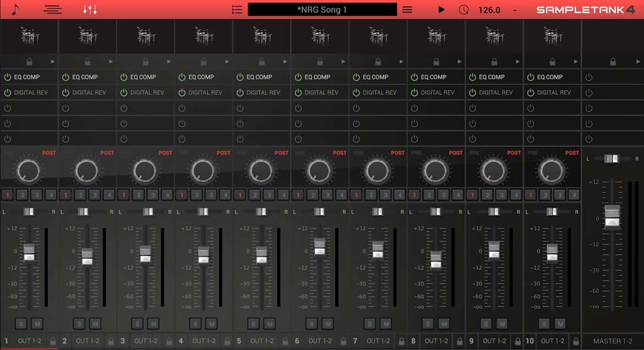Click POST label on channel 7
Image resolution: width=644 pixels, height=350 pixels.
coord(397,153)
